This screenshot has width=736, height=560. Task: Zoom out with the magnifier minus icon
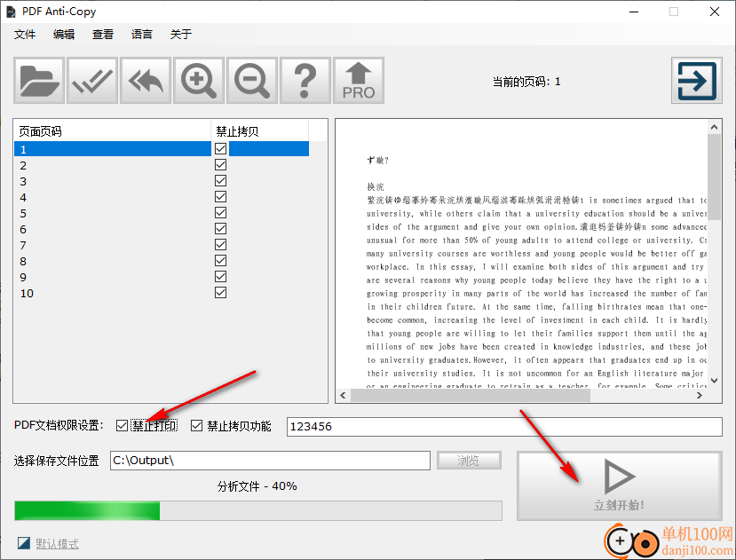point(252,80)
